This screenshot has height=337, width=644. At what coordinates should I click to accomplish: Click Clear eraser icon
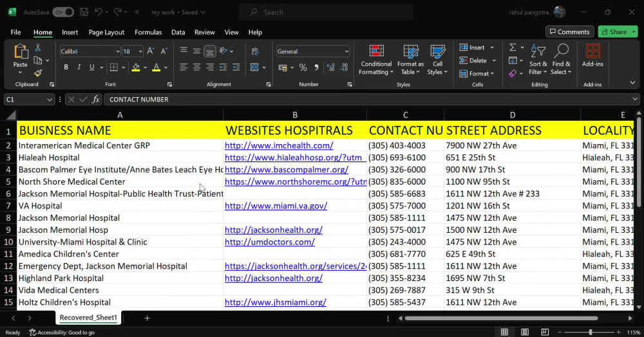click(513, 73)
